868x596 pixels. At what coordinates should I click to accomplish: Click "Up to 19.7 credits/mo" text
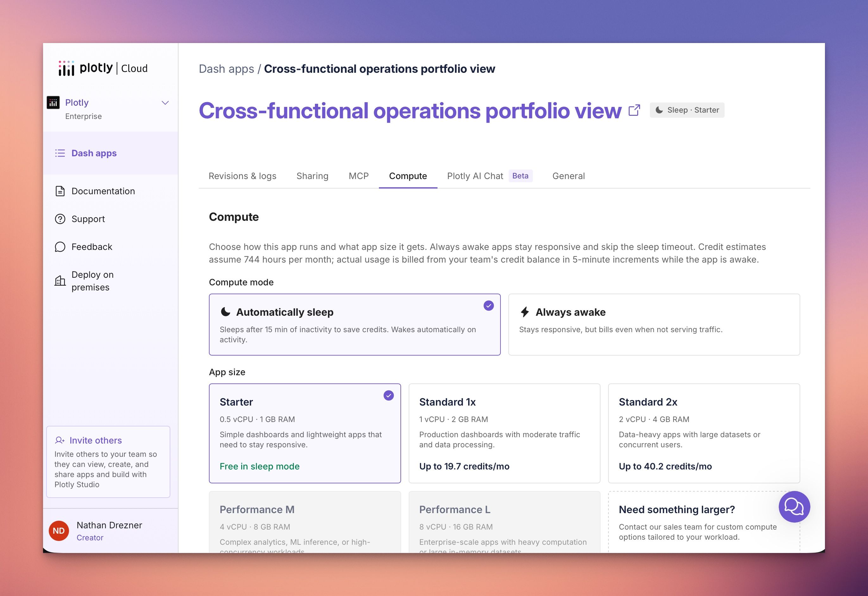pyautogui.click(x=464, y=466)
